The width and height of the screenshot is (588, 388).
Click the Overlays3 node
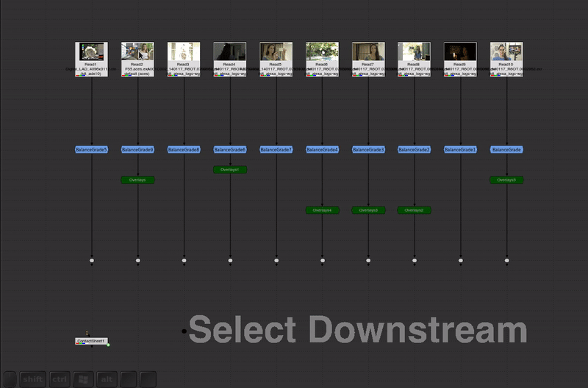point(368,210)
